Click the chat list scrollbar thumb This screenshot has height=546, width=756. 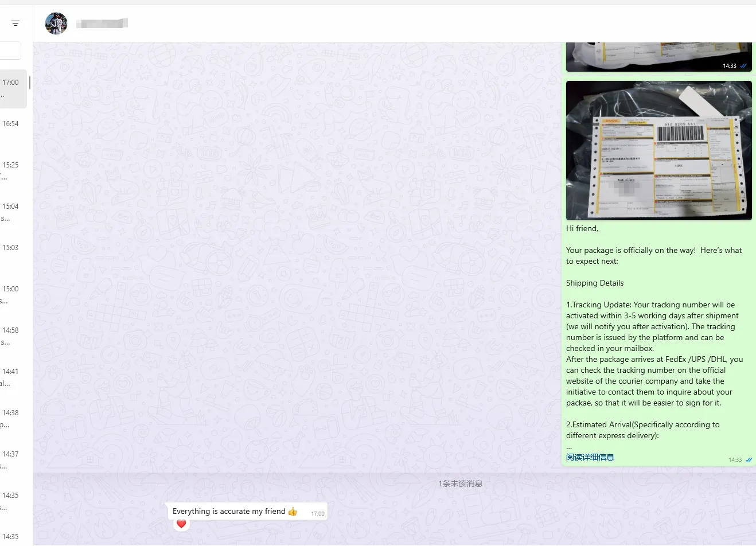coord(30,82)
